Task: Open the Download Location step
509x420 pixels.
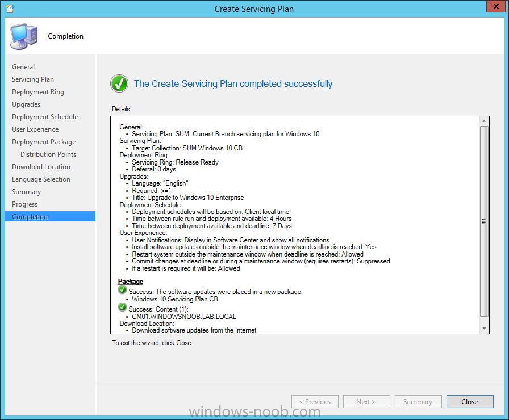Action: pyautogui.click(x=41, y=167)
